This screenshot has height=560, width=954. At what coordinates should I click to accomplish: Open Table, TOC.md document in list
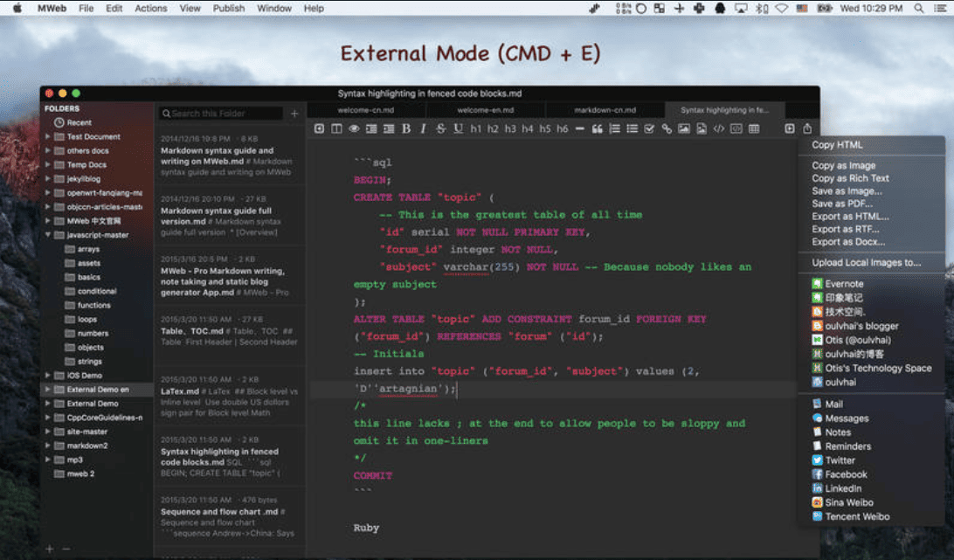click(x=230, y=331)
